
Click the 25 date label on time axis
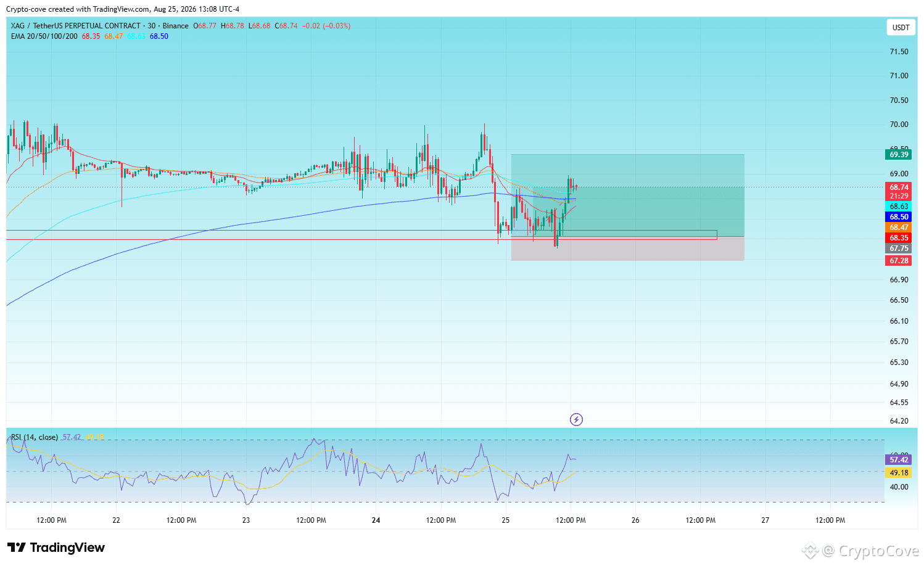[x=506, y=520]
